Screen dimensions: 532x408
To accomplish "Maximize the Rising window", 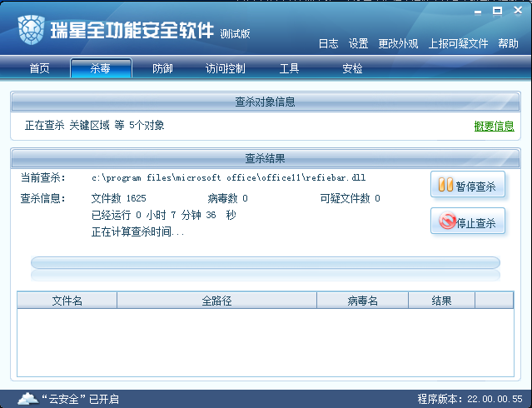I will coord(497,11).
